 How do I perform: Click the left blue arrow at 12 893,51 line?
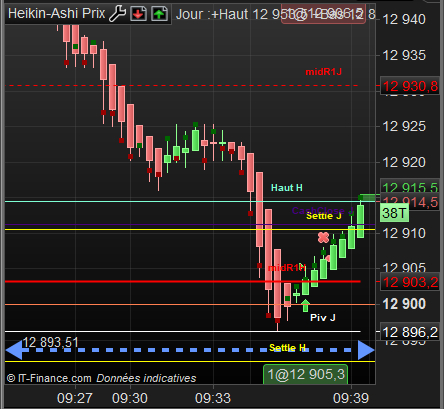14,350
